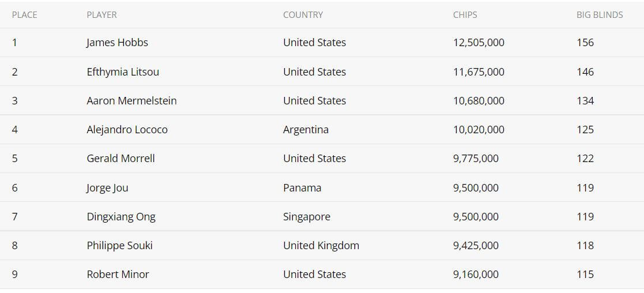The height and width of the screenshot is (293, 644).
Task: Select Alejandro Lococo in the table
Action: coord(127,129)
